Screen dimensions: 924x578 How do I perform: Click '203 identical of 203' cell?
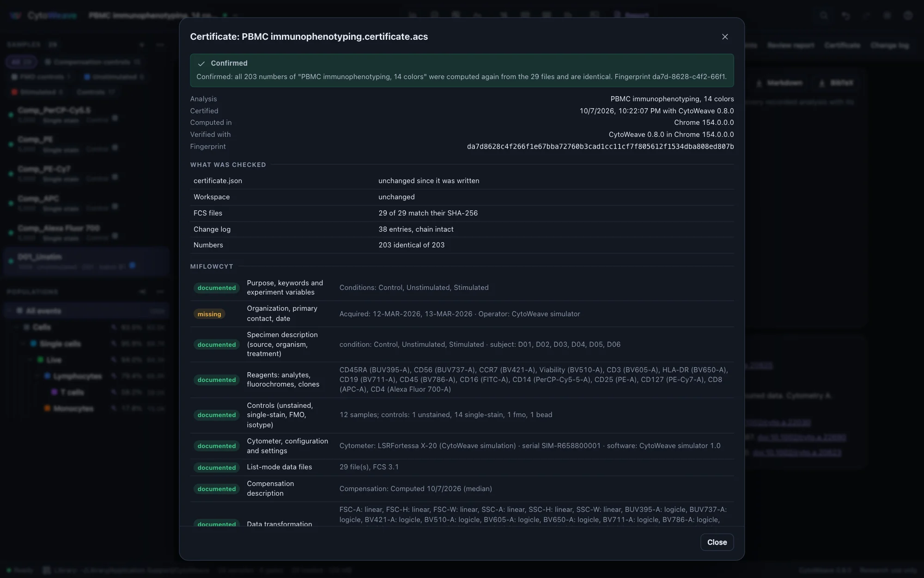(x=411, y=245)
